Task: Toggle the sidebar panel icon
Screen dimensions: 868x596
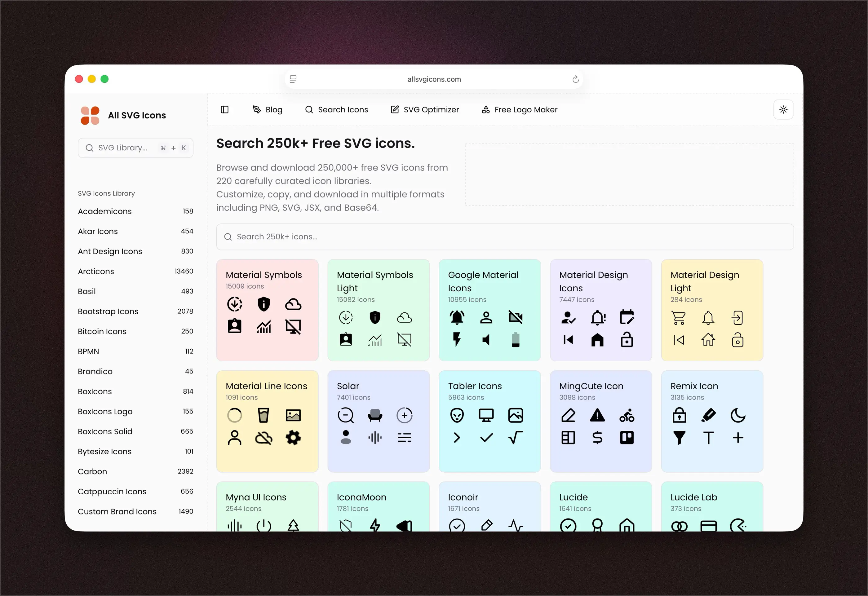Action: [x=224, y=109]
